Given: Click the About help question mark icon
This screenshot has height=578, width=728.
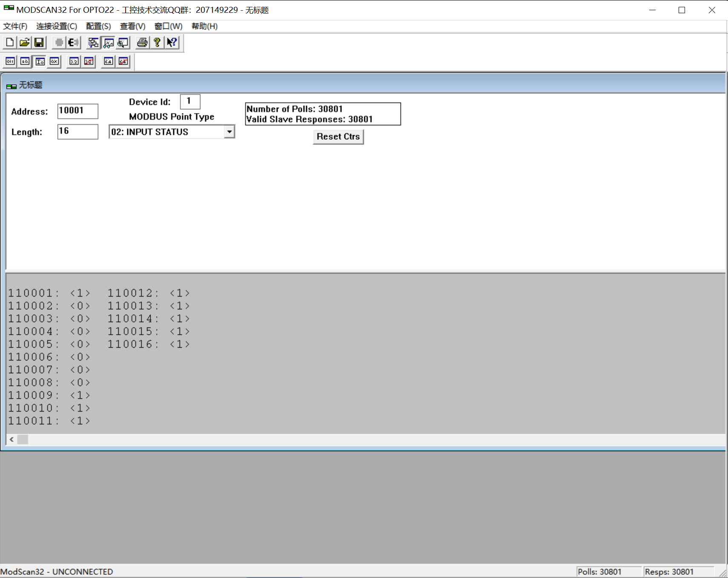Looking at the screenshot, I should point(157,42).
